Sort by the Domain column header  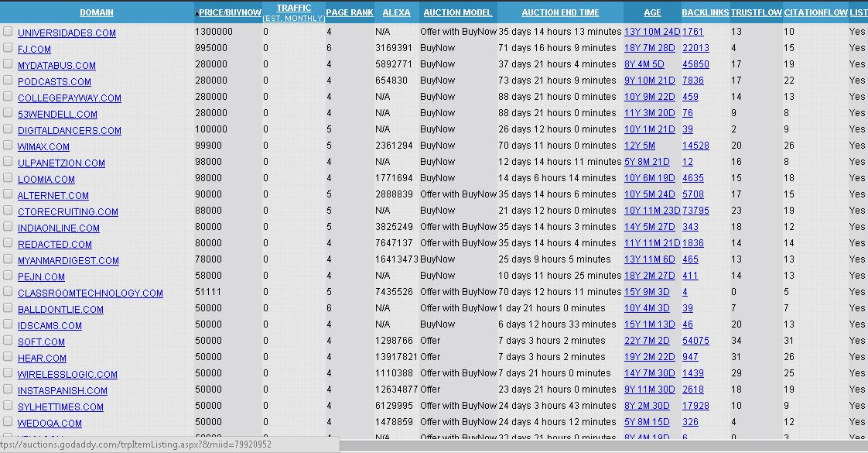(x=97, y=12)
